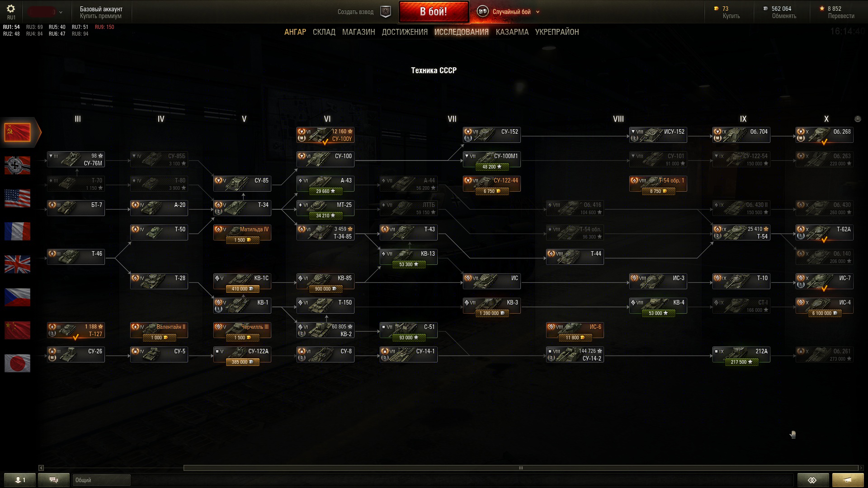Click Купить премиум link
The image size is (868, 488).
coord(100,16)
